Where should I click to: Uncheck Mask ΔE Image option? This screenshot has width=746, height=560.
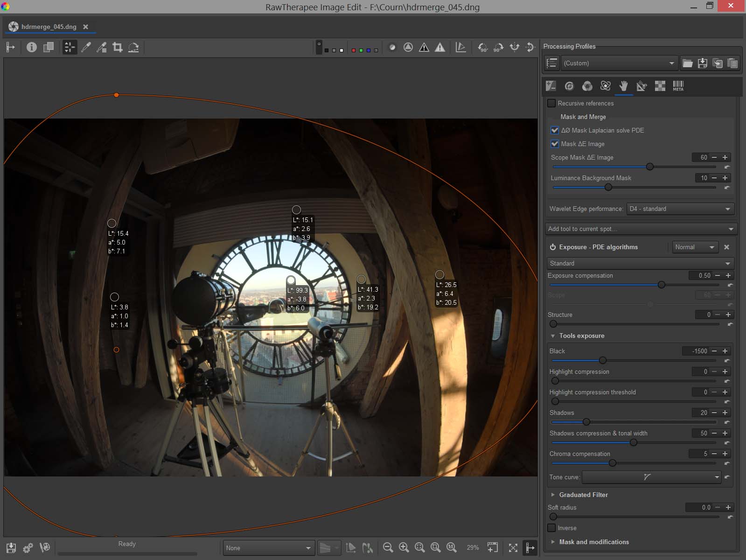coord(555,144)
